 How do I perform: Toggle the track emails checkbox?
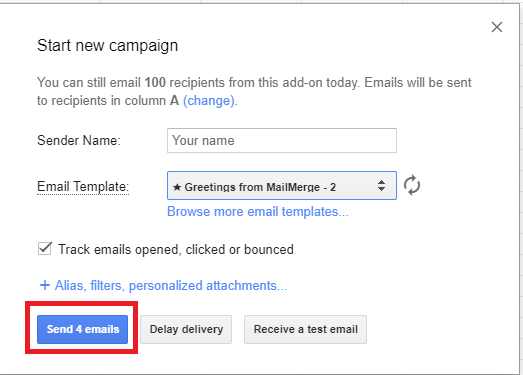point(45,249)
